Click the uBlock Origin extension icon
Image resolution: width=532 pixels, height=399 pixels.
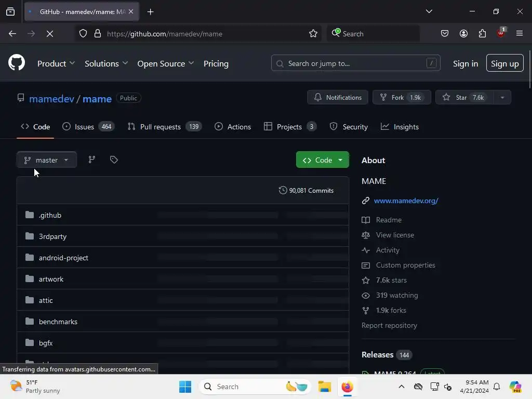tap(501, 33)
